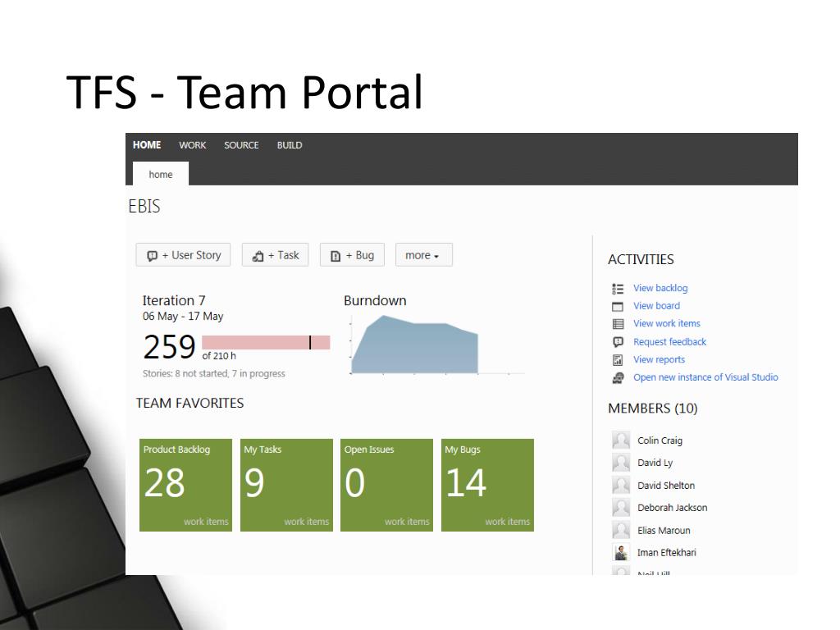This screenshot has height=630, width=840.
Task: Open the Open Issues tile
Action: coord(387,486)
